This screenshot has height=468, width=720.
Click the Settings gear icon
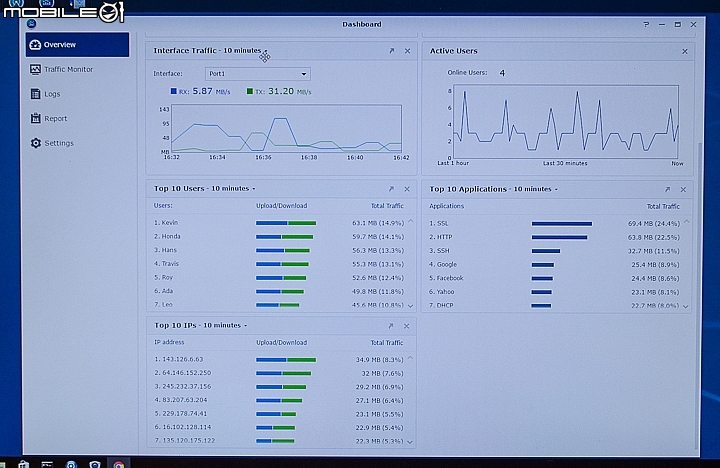35,143
